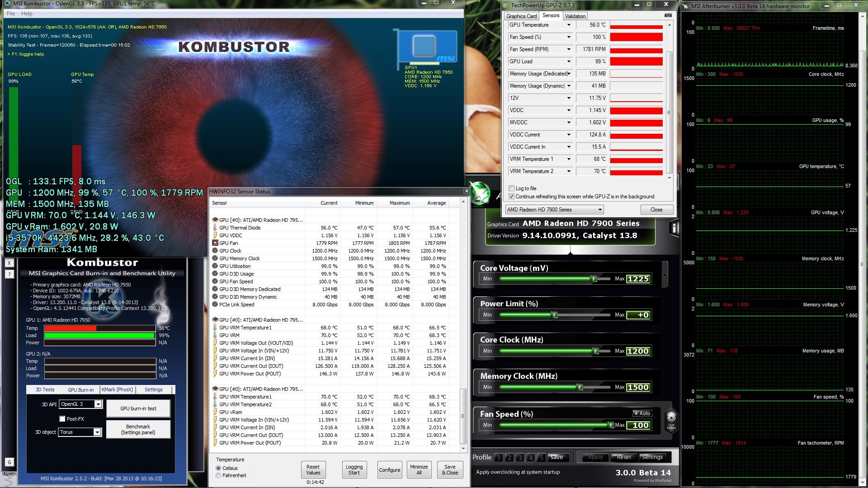The image size is (868, 488).
Task: Open the VDDC Current In sensor dropdown
Action: [569, 147]
